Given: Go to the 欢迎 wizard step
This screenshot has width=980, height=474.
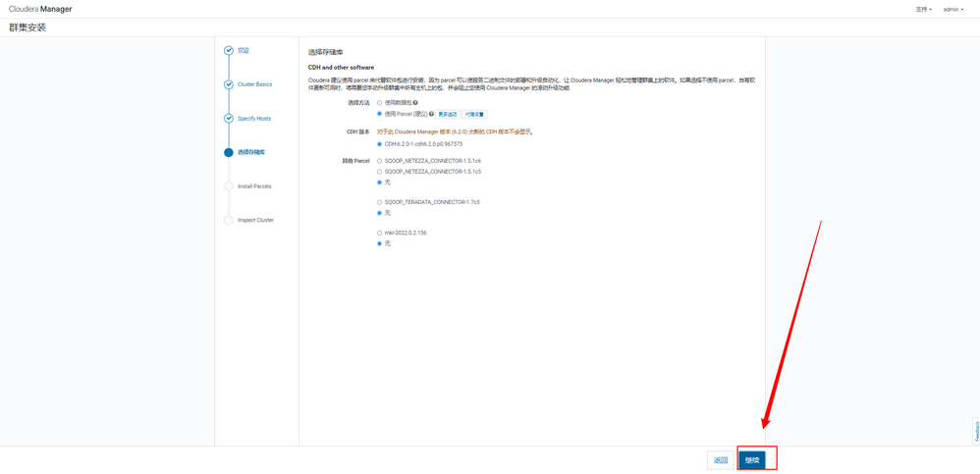Looking at the screenshot, I should tap(244, 50).
